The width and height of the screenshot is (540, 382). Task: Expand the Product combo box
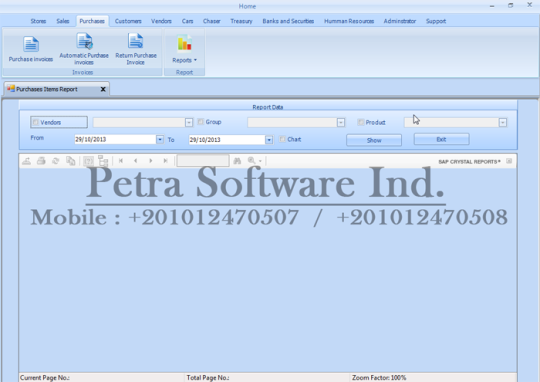coord(502,123)
